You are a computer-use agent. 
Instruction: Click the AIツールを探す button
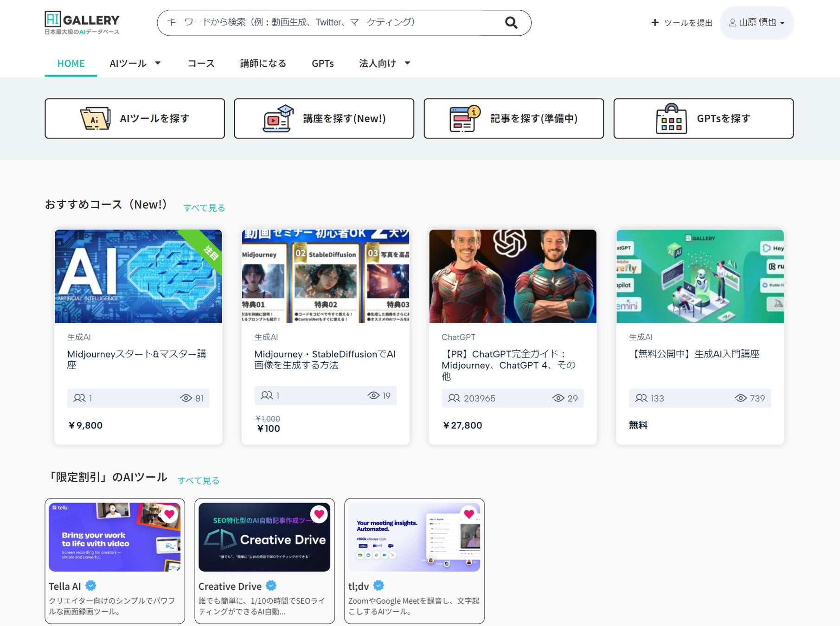click(x=135, y=118)
